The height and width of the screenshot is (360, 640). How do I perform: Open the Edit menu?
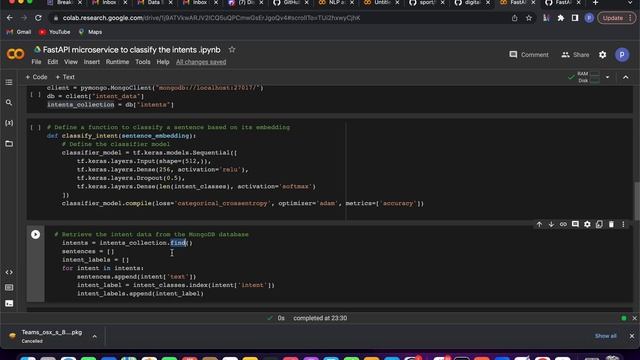click(x=53, y=62)
